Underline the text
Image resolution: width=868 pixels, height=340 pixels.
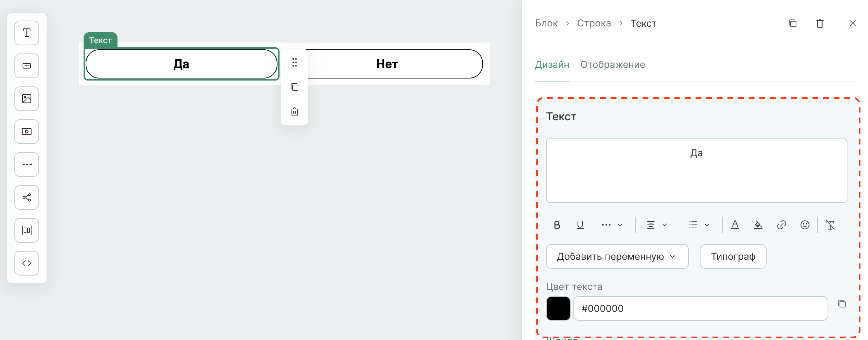580,225
